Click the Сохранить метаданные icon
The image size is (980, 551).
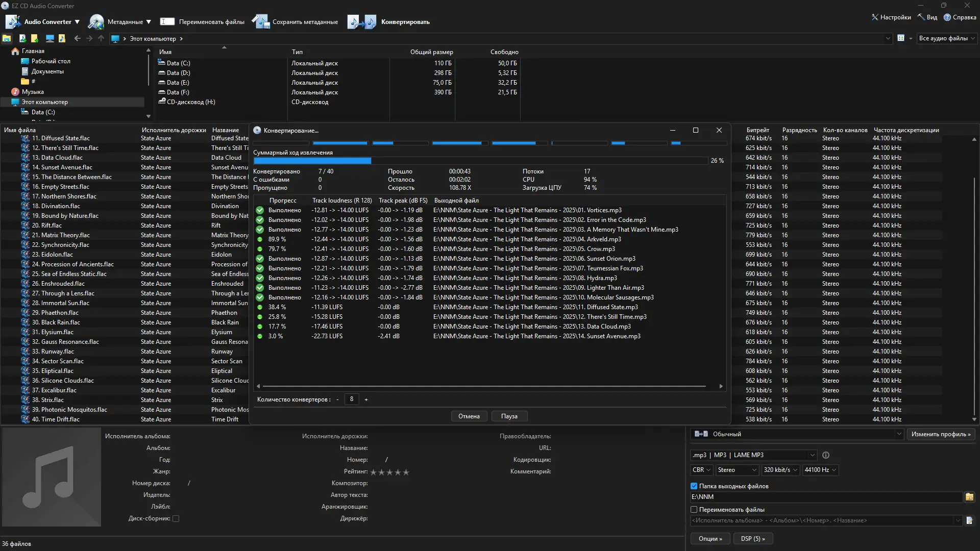(261, 22)
